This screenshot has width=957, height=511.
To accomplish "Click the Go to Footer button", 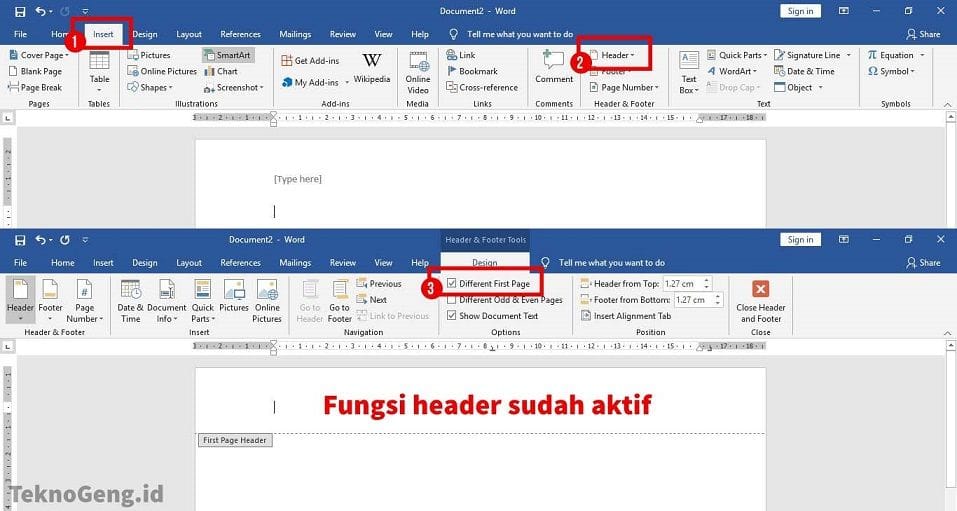I will click(339, 300).
